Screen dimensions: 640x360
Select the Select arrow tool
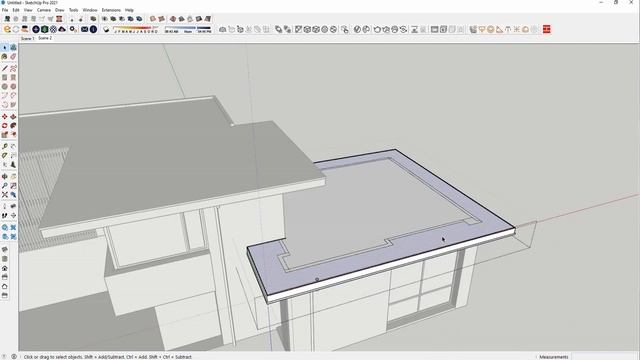pyautogui.click(x=4, y=48)
